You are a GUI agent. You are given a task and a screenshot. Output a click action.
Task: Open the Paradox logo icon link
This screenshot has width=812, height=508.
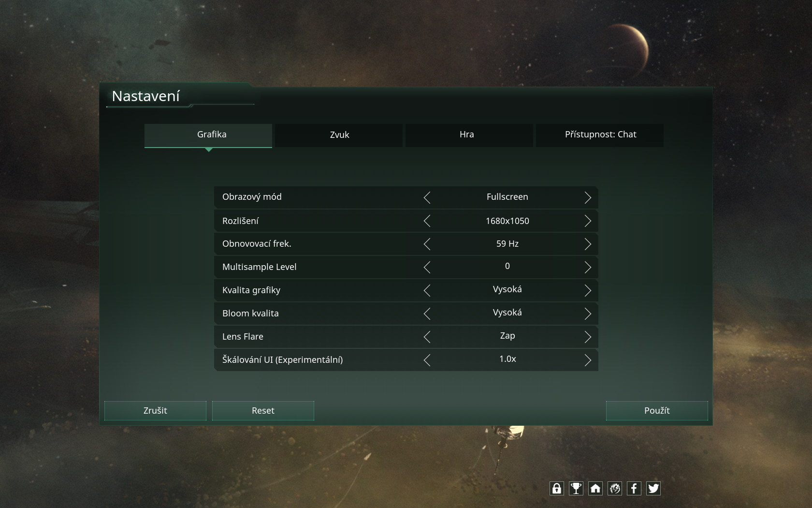(615, 489)
